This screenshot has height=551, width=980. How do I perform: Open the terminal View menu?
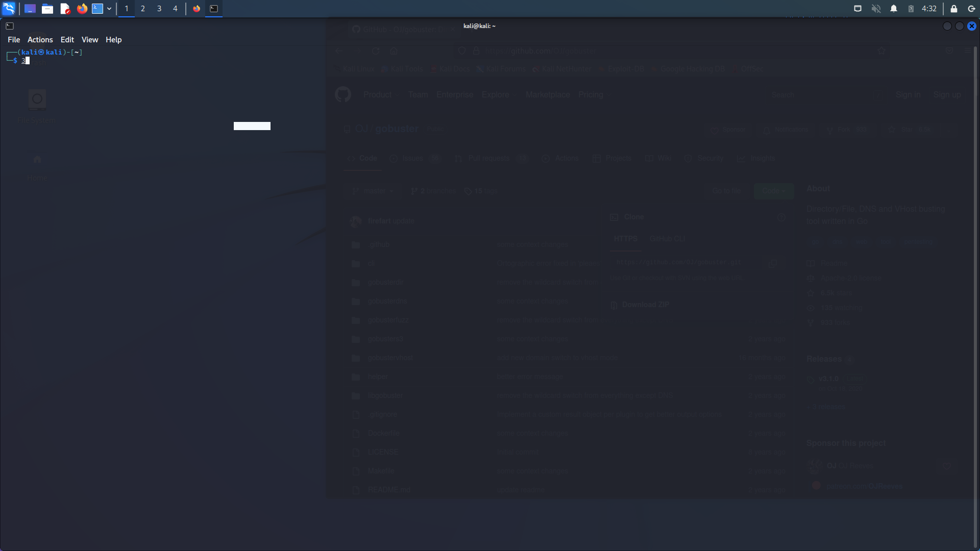pos(90,40)
